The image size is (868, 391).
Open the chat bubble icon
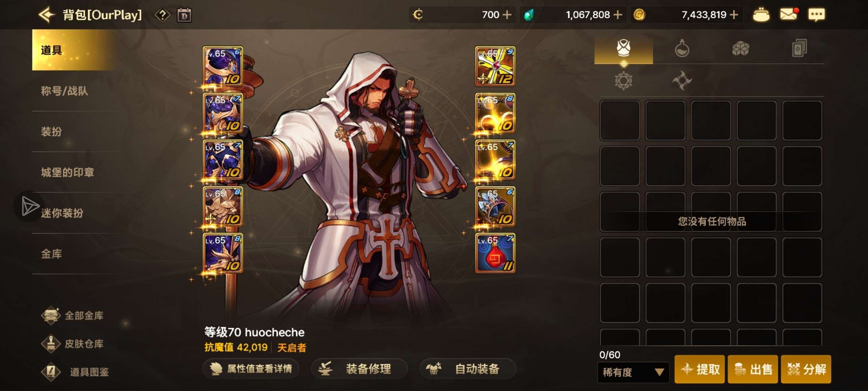tap(817, 15)
